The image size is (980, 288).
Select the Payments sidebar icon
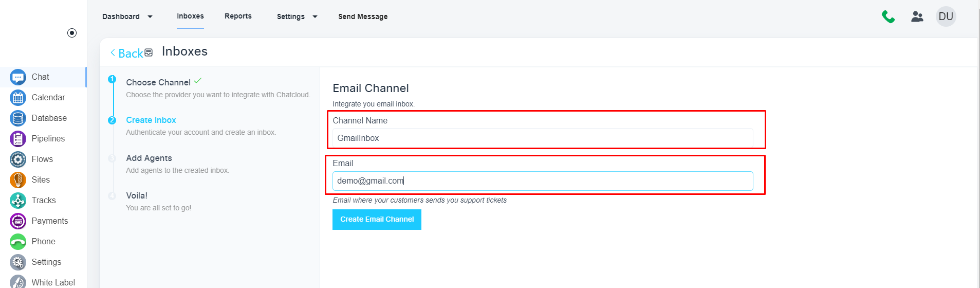tap(18, 221)
